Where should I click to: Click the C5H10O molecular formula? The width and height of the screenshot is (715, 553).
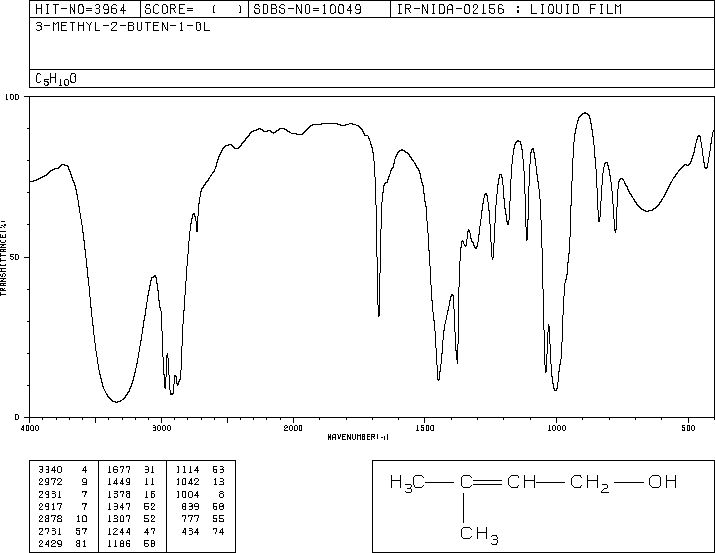(56, 79)
